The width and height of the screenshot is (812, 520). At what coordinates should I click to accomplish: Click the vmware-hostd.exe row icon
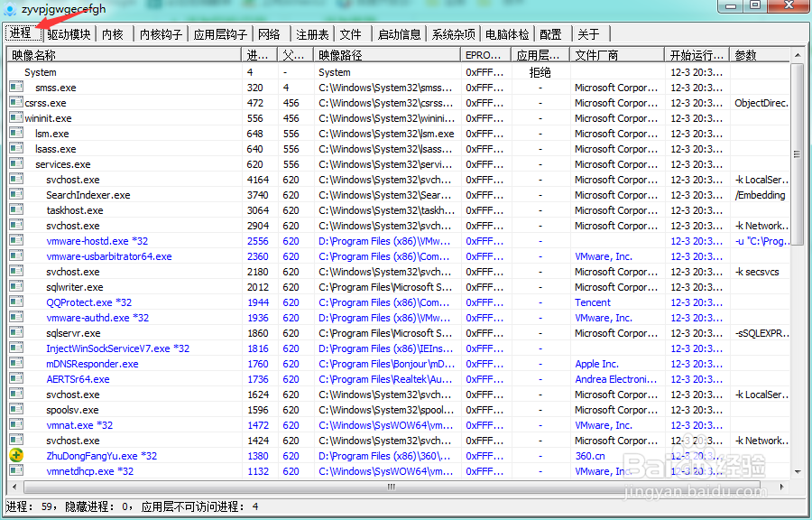16,240
